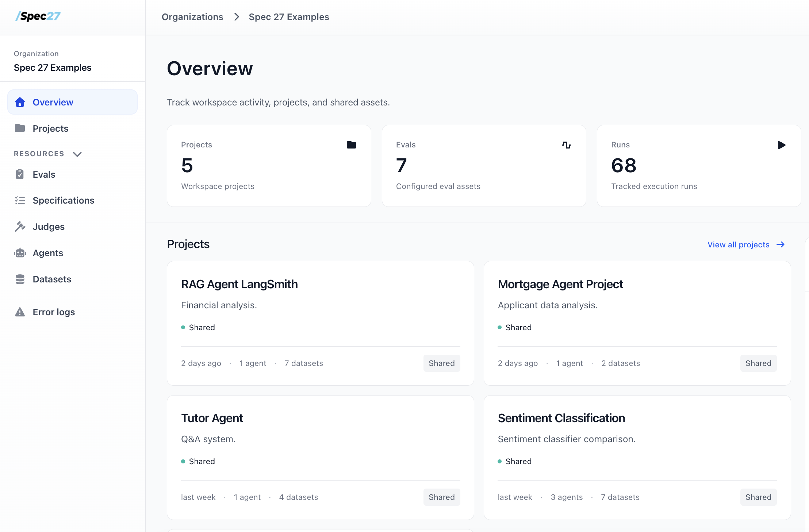Click the Specifications checklist icon
Image resolution: width=809 pixels, height=532 pixels.
point(20,200)
